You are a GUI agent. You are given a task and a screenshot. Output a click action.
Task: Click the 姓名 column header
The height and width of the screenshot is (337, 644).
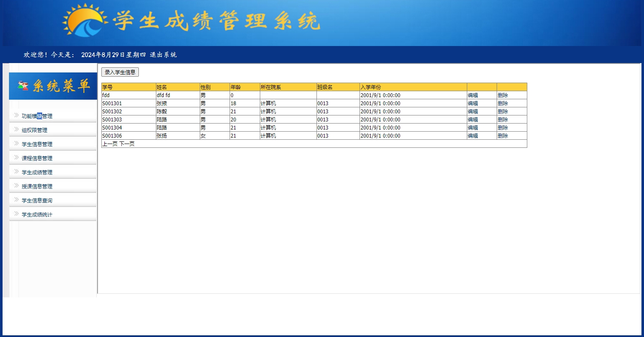click(x=178, y=87)
